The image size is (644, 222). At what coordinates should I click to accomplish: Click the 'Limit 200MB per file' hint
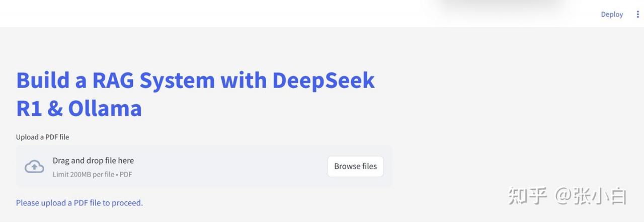click(x=84, y=174)
